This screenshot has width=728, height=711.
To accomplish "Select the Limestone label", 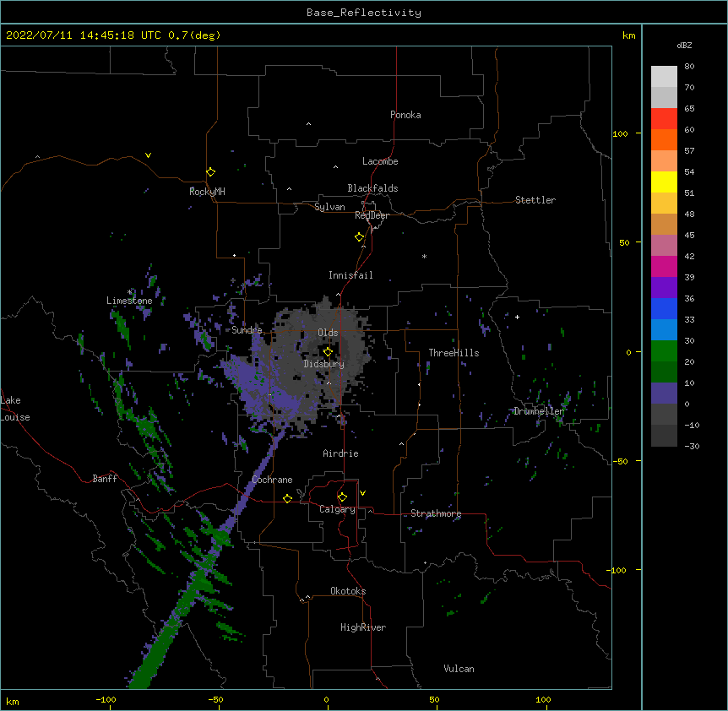I will pyautogui.click(x=129, y=301).
